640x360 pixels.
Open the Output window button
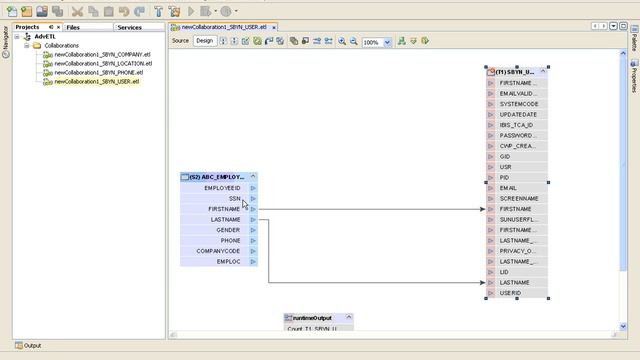(x=28, y=345)
